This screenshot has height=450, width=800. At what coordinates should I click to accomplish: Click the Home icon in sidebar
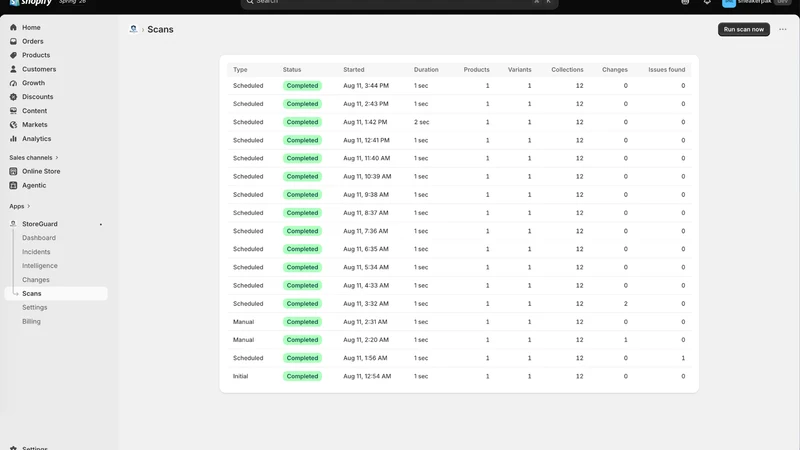pos(13,28)
